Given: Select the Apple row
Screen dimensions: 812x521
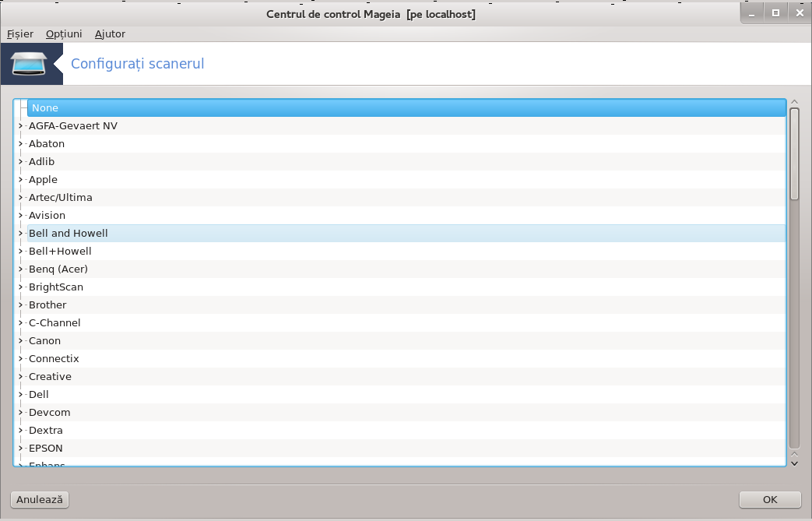Looking at the screenshot, I should tap(406, 180).
